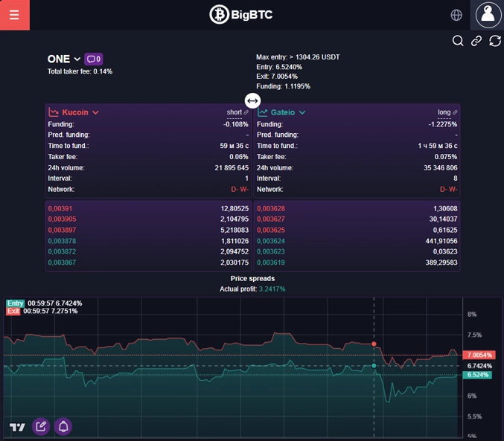Select Gateio bid price 0,003623
This screenshot has width=504, height=441.
point(271,251)
